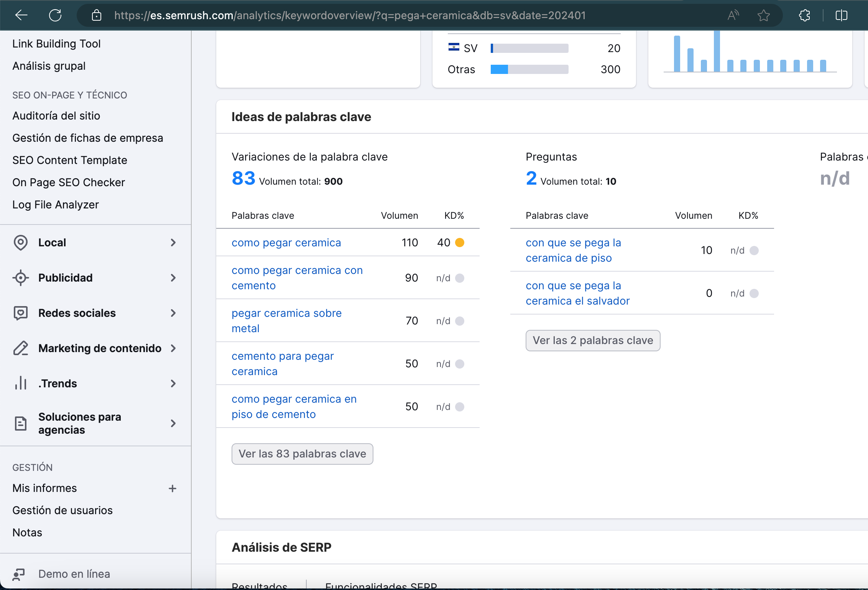The image size is (868, 590).
Task: Click the 83 keyword variations count
Action: pyautogui.click(x=243, y=178)
